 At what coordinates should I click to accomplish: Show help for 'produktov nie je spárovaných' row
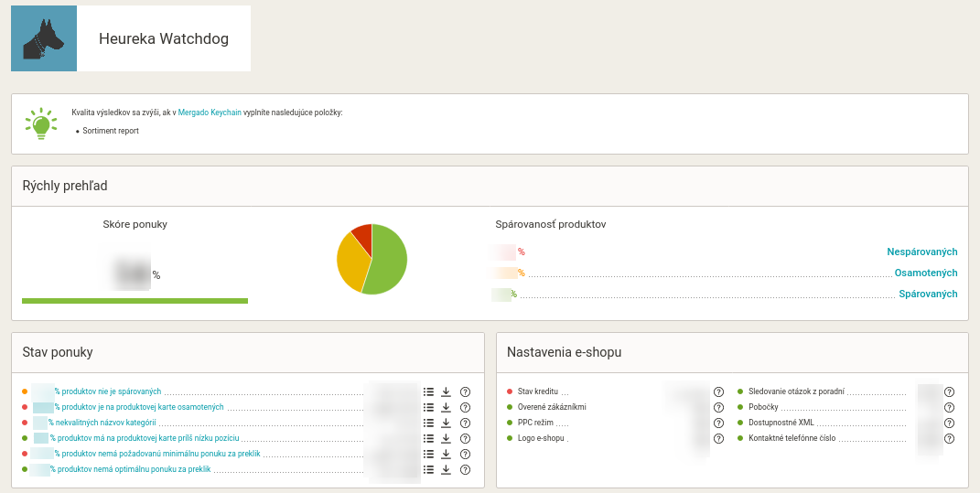point(465,391)
